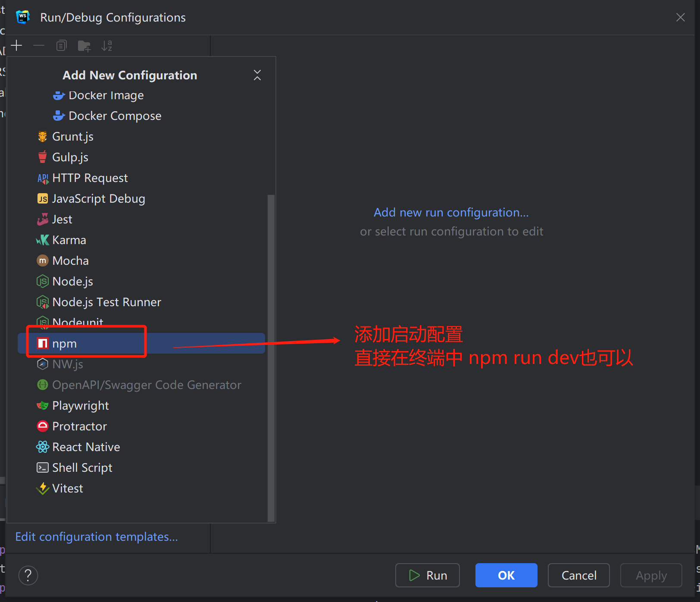The image size is (700, 602).
Task: Open help via the question mark icon
Action: 28,575
